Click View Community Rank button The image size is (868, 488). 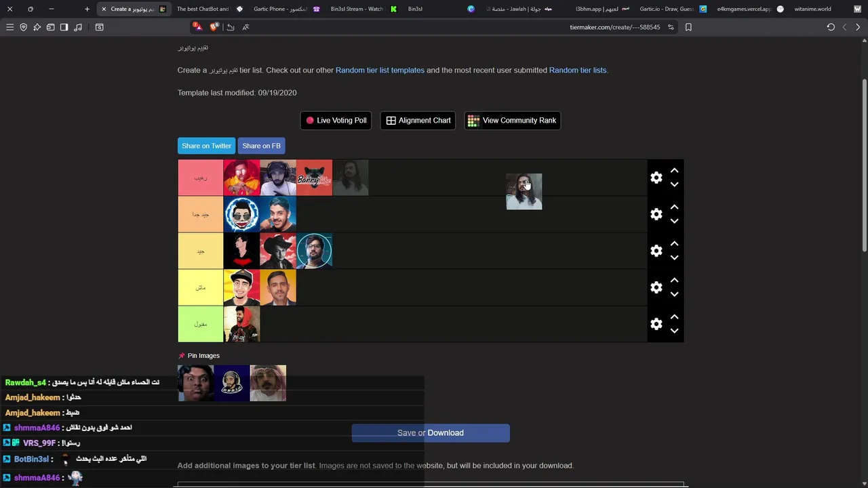[x=512, y=121]
